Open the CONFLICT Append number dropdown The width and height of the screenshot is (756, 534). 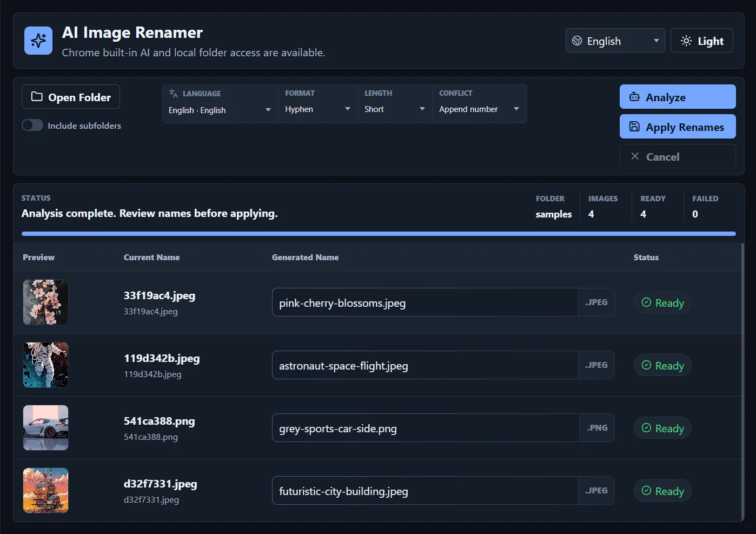pyautogui.click(x=479, y=109)
